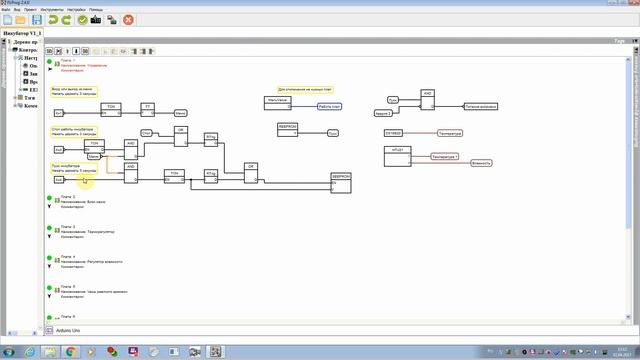Click the vertical scrollbar of the board canvas
The width and height of the screenshot is (640, 360).
point(628,145)
